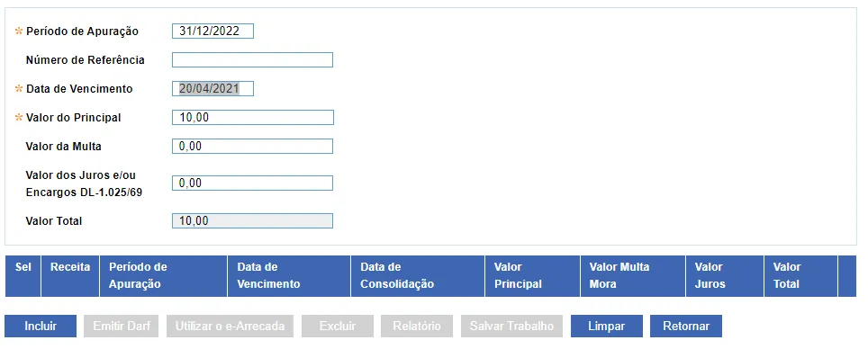
Task: Open the Relatório button
Action: [417, 326]
